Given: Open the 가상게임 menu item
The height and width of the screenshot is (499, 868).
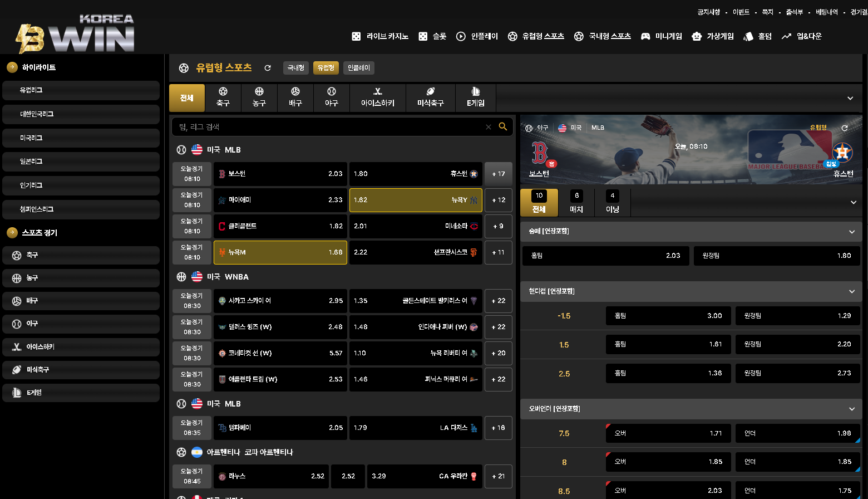Looking at the screenshot, I should point(713,36).
